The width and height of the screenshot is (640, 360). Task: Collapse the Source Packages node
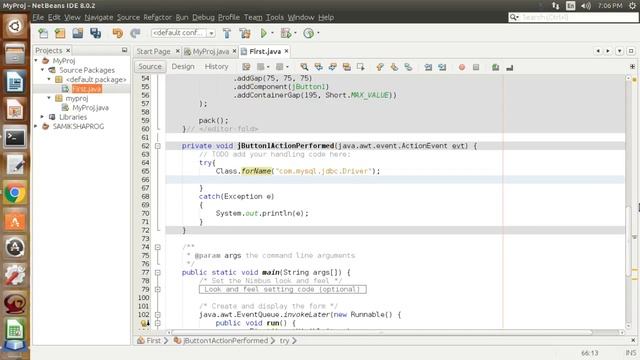[42, 70]
